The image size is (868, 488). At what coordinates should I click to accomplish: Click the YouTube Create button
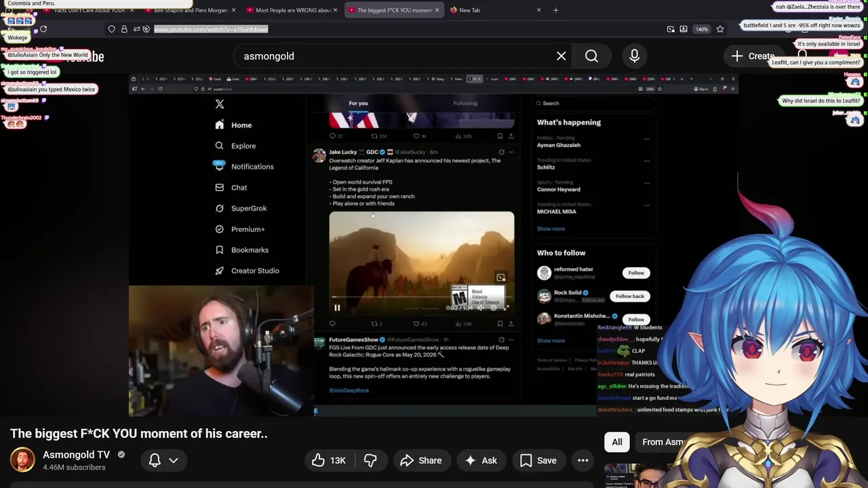[x=753, y=56]
